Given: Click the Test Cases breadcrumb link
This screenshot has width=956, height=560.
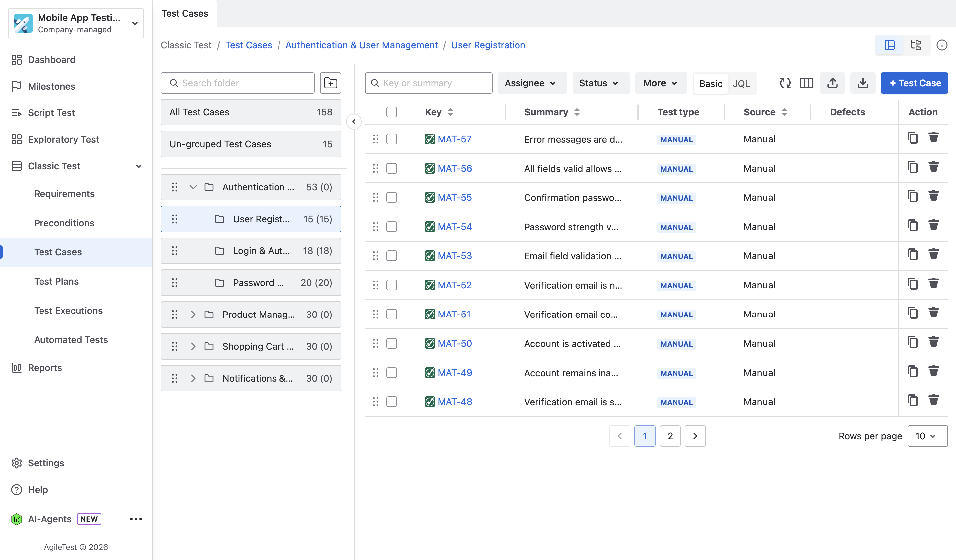Looking at the screenshot, I should tap(249, 45).
